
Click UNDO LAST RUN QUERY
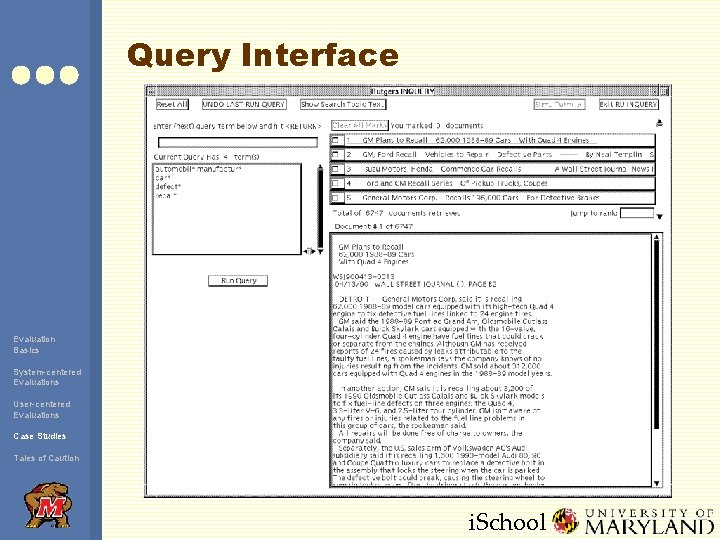coord(244,105)
